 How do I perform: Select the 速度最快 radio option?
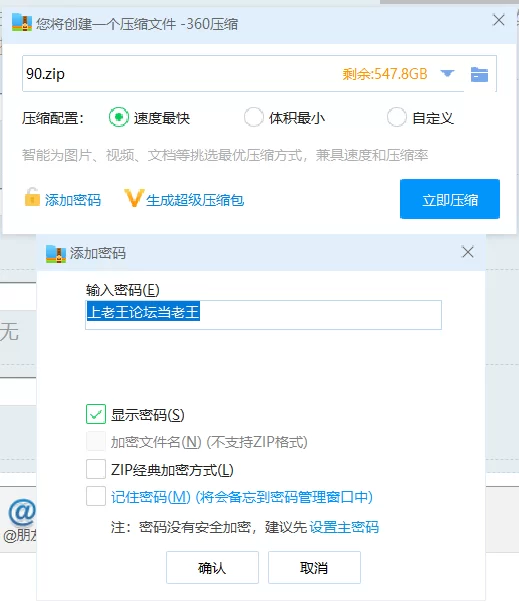pyautogui.click(x=118, y=117)
